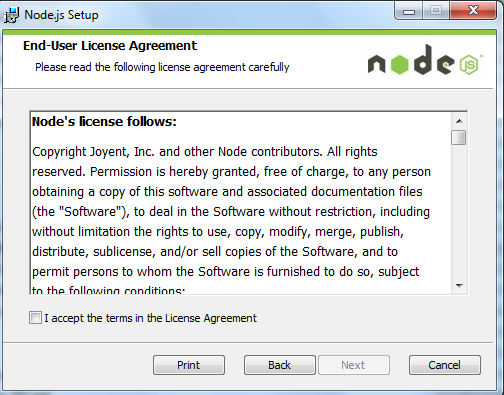504x395 pixels.
Task: Click the "Node.js Setup" title bar text
Action: (61, 15)
